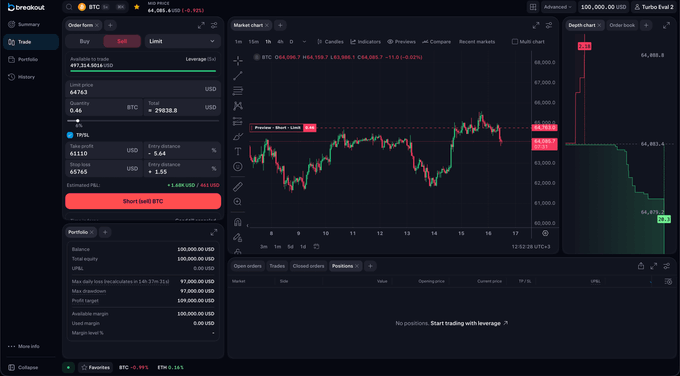The height and width of the screenshot is (376, 680).
Task: Open the Advanced mode dropdown
Action: 558,7
